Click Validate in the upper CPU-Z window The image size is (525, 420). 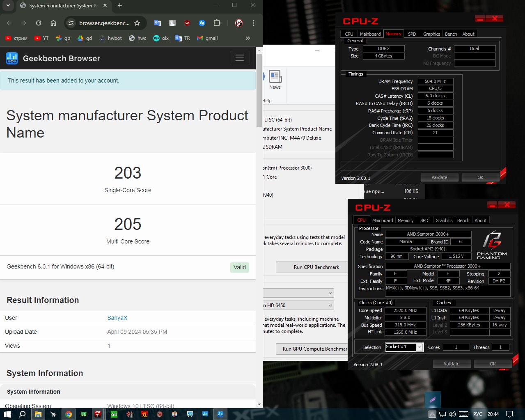tap(439, 177)
